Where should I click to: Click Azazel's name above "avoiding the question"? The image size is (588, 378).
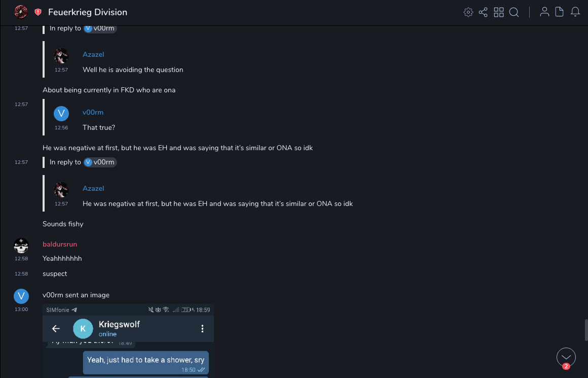click(93, 54)
